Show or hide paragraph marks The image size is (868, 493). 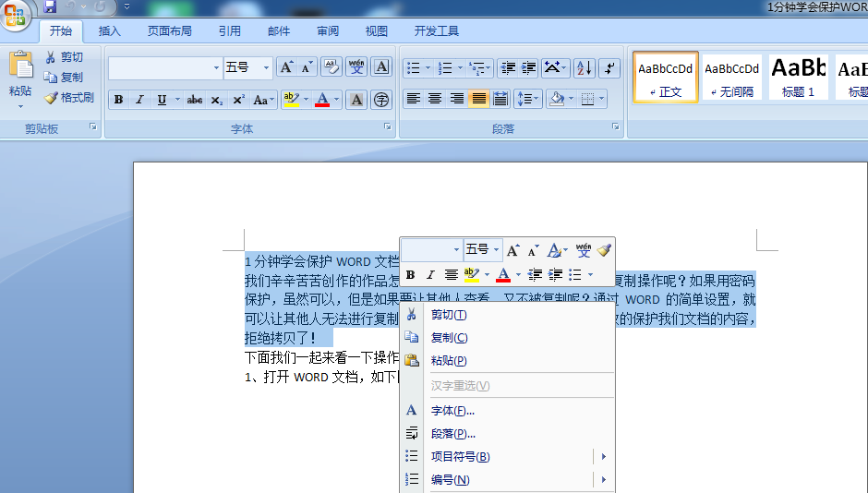tap(609, 68)
